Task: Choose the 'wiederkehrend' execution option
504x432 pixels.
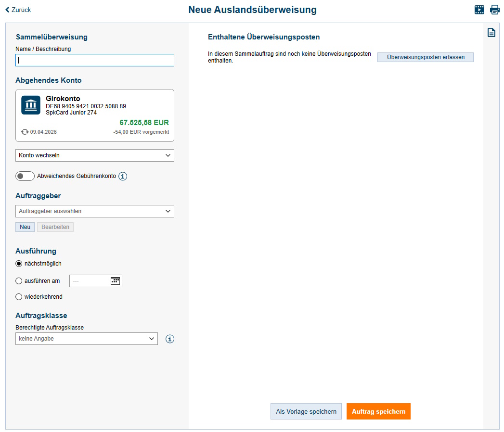Action: (x=19, y=297)
